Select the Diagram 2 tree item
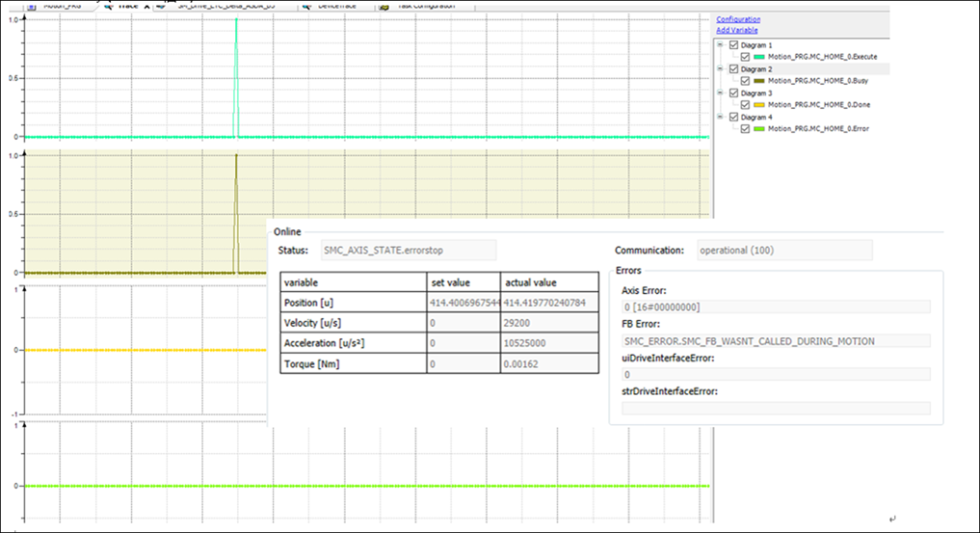The height and width of the screenshot is (533, 980). [757, 69]
